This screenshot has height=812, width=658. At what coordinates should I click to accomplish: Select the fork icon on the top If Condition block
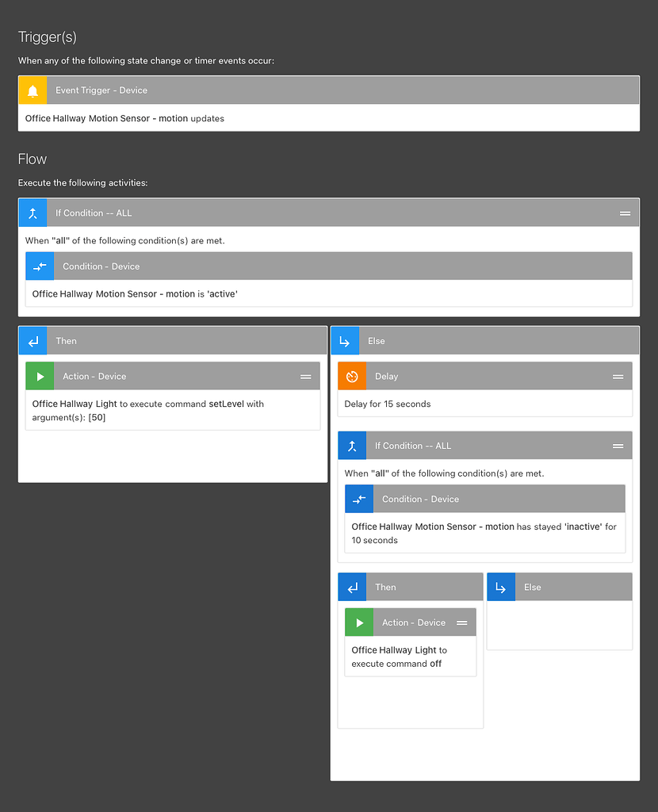pos(32,213)
